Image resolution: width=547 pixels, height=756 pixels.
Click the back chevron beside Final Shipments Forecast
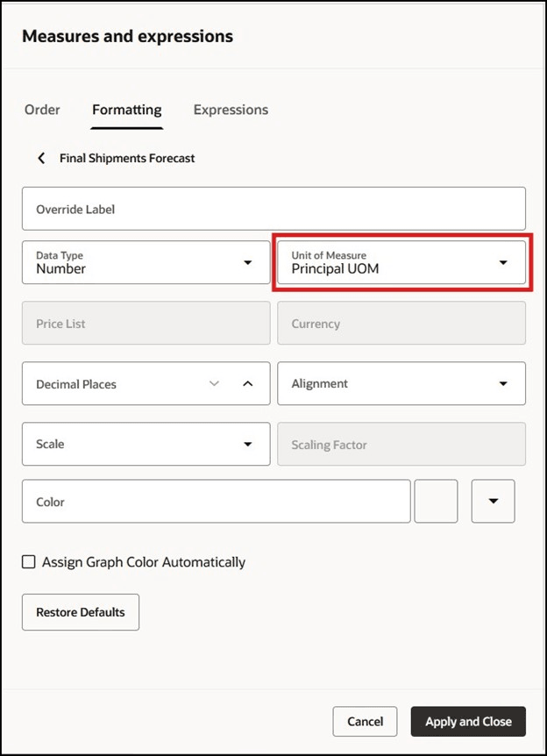(41, 158)
